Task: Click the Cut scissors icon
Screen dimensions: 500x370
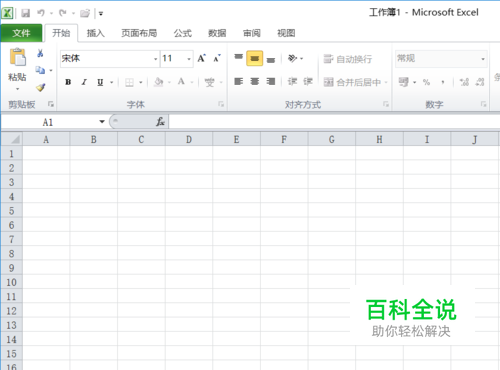Action: tap(40, 53)
